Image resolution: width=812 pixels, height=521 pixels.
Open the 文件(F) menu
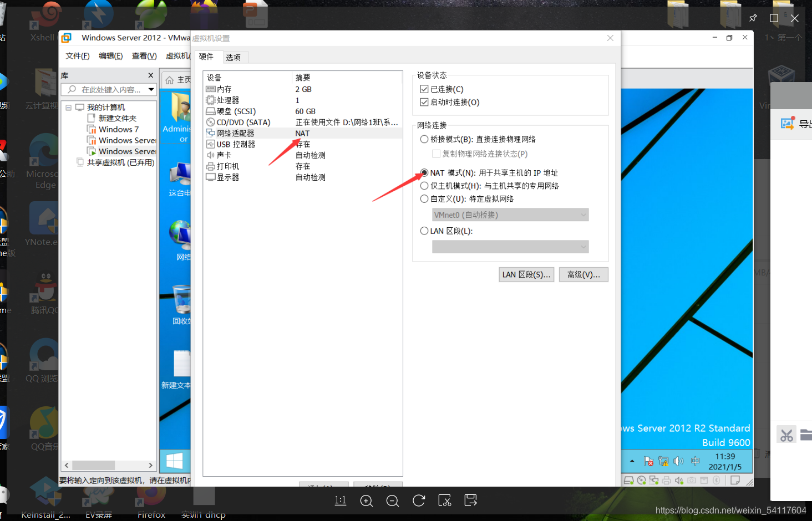pyautogui.click(x=78, y=56)
